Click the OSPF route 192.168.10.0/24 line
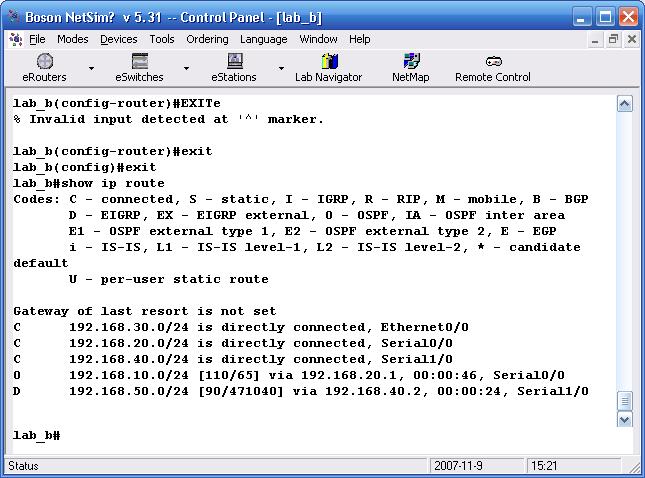The height and width of the screenshot is (478, 645). point(289,375)
